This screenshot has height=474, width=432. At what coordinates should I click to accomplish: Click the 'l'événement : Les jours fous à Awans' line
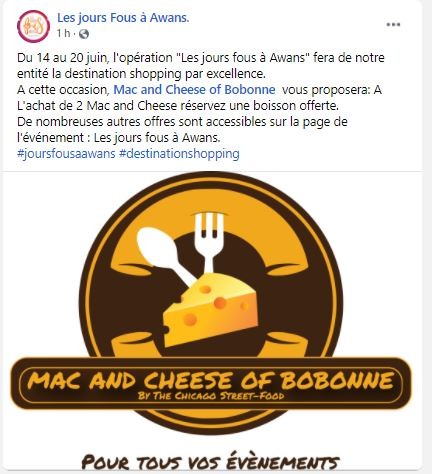(x=119, y=138)
